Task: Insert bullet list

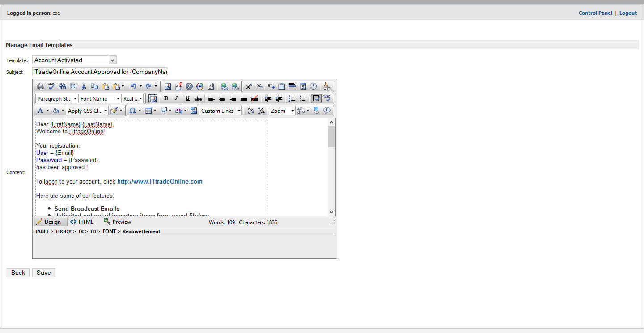Action: point(303,98)
